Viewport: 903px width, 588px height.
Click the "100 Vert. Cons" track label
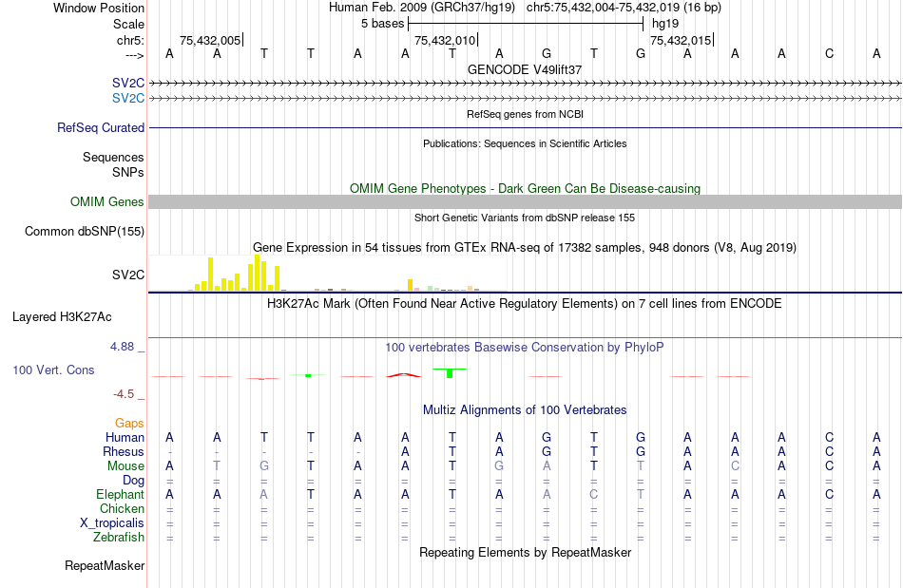tap(53, 370)
